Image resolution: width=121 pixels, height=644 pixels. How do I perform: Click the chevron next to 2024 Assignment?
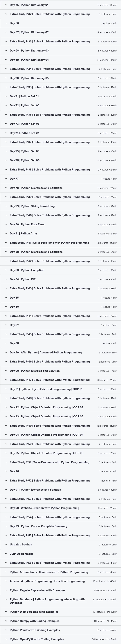point(6,554)
